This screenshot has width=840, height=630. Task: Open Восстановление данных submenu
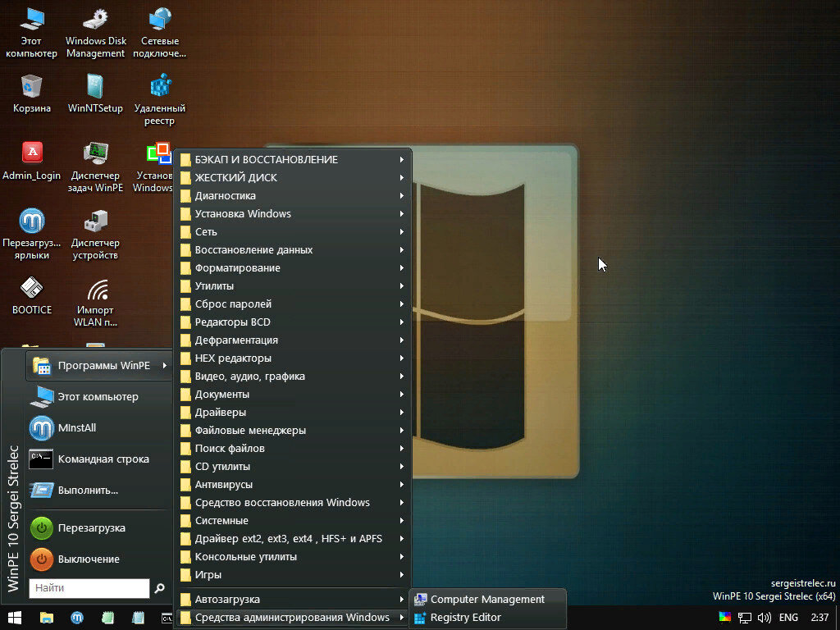tap(293, 249)
